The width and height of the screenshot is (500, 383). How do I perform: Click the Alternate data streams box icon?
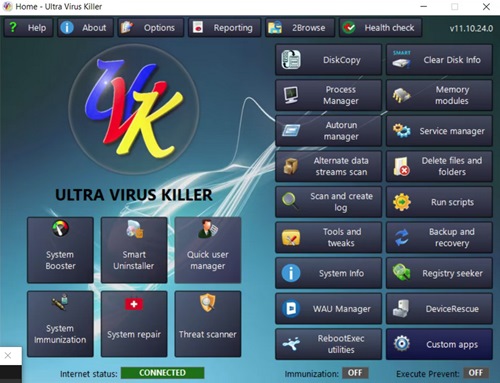click(x=291, y=166)
